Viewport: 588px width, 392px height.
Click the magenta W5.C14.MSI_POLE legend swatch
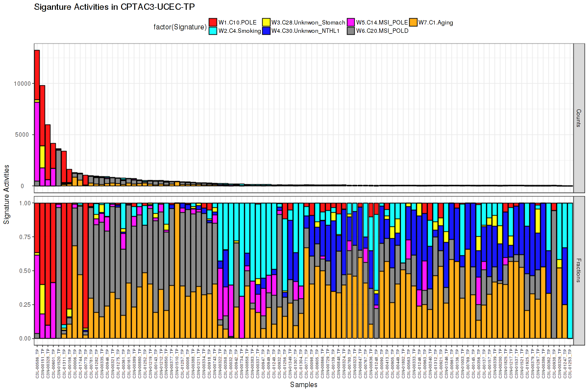[x=351, y=22]
